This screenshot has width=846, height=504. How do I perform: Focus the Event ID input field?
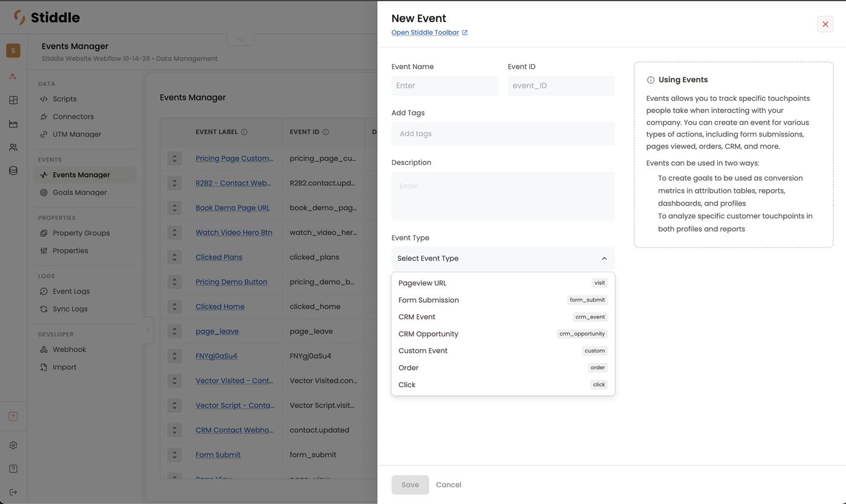[561, 86]
